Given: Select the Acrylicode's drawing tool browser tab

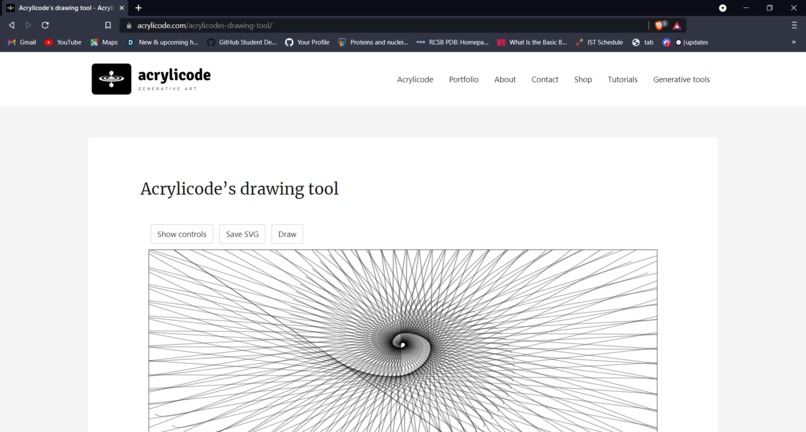Looking at the screenshot, I should tap(66, 8).
